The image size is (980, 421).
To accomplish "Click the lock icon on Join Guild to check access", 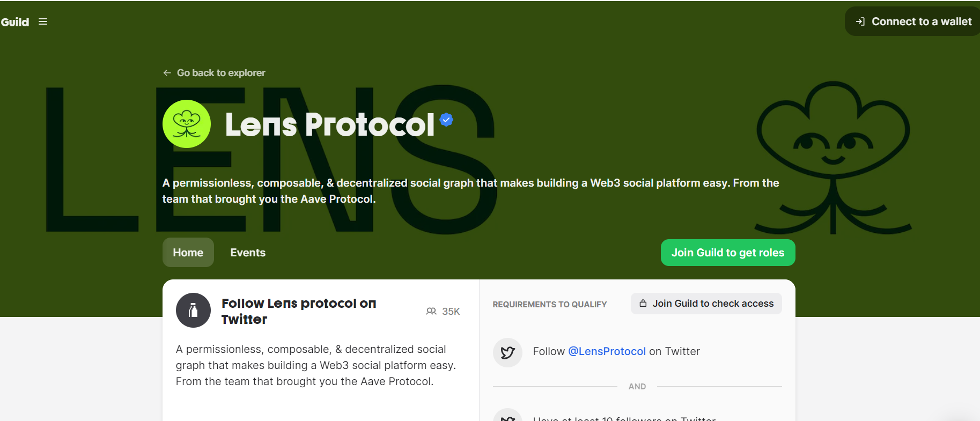I will 643,304.
